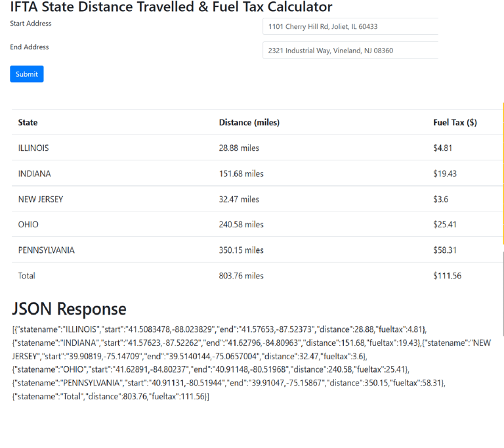Click the Fuel Tax ($) column header
Screen dimensions: 504x448
point(455,122)
